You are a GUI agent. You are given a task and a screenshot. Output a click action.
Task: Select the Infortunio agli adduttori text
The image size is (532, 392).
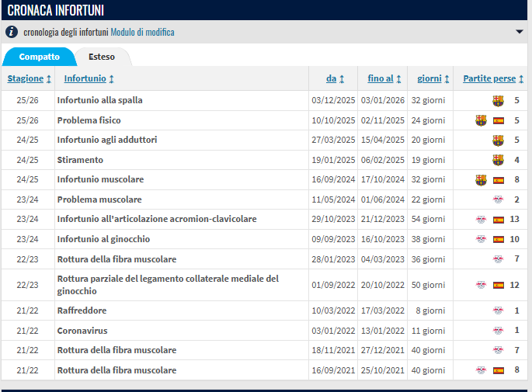(x=107, y=140)
